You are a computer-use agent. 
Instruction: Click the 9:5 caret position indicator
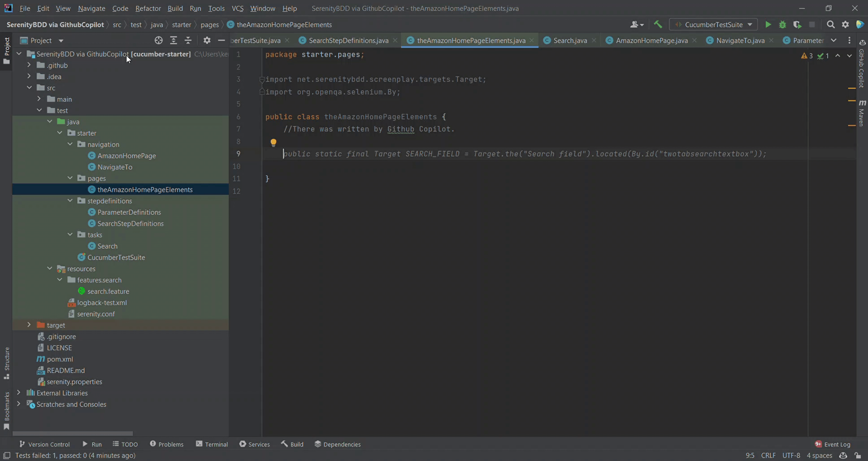[x=750, y=455]
